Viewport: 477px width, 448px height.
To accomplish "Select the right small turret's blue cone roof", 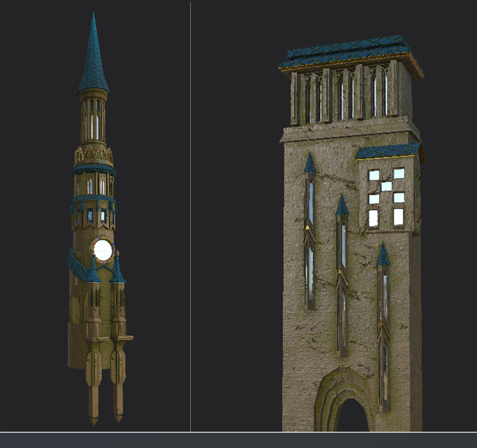I will (x=118, y=272).
